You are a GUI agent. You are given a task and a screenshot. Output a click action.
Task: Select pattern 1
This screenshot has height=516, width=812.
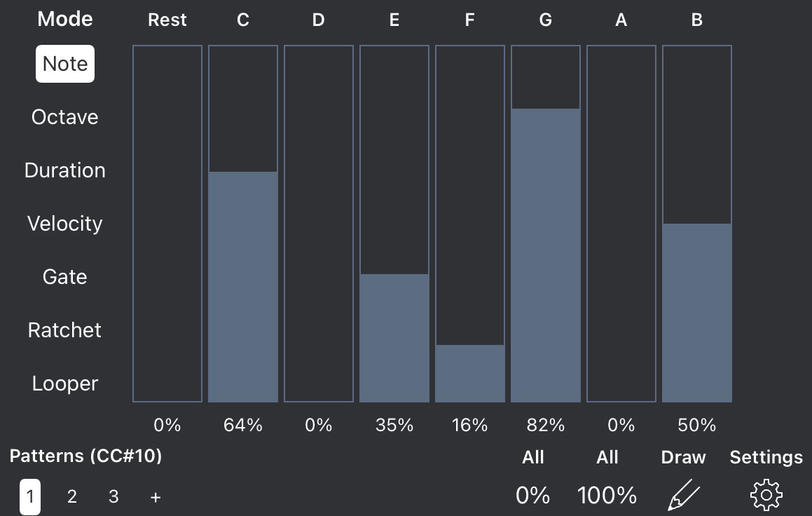click(x=31, y=496)
